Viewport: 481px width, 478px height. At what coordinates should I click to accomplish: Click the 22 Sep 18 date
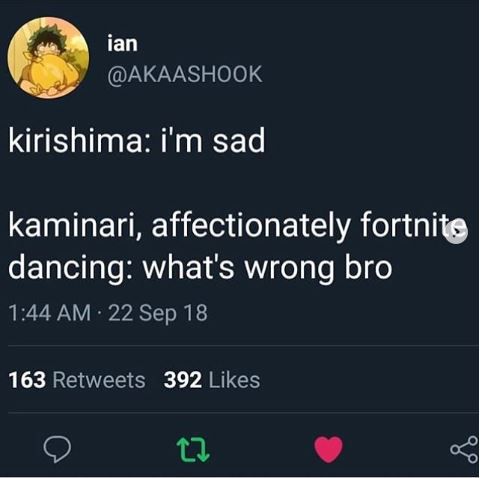click(158, 313)
